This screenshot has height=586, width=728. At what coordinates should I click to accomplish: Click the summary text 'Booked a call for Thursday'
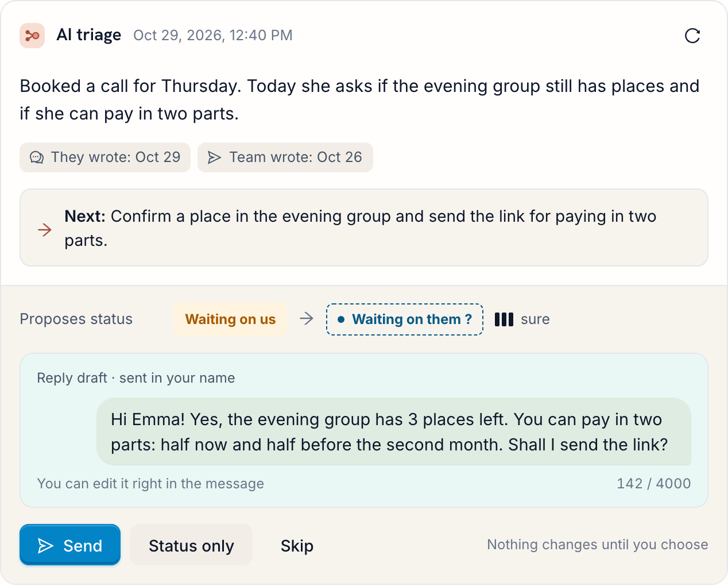[x=129, y=86]
